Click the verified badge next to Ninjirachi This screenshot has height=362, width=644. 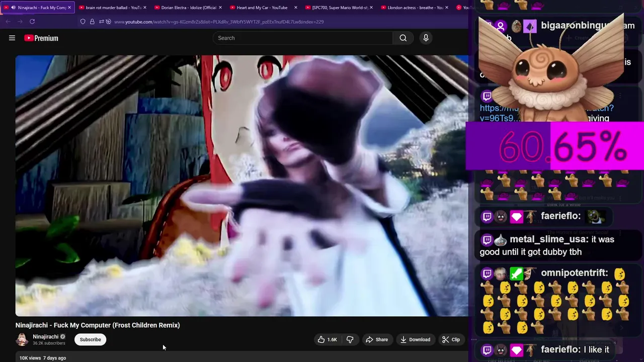click(x=63, y=337)
